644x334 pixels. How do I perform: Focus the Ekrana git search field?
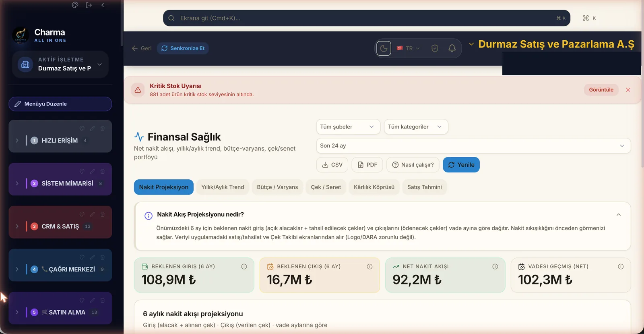366,18
